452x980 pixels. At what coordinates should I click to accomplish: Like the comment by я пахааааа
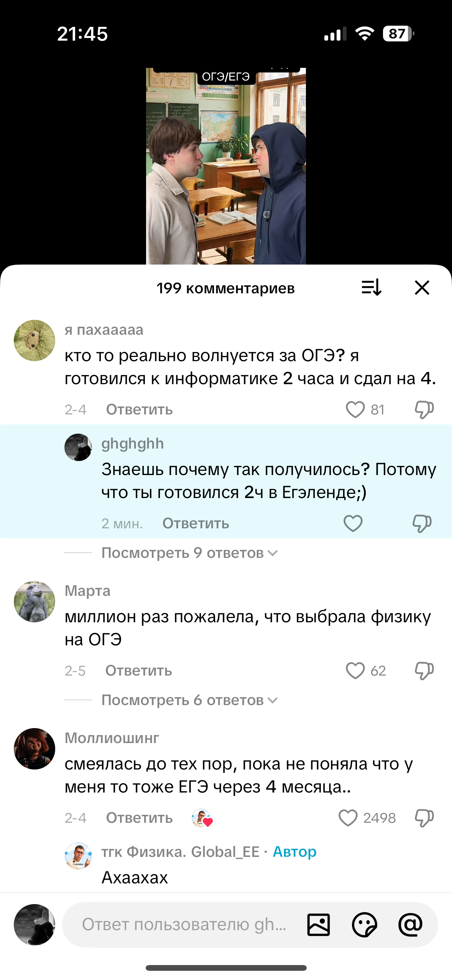coord(355,409)
